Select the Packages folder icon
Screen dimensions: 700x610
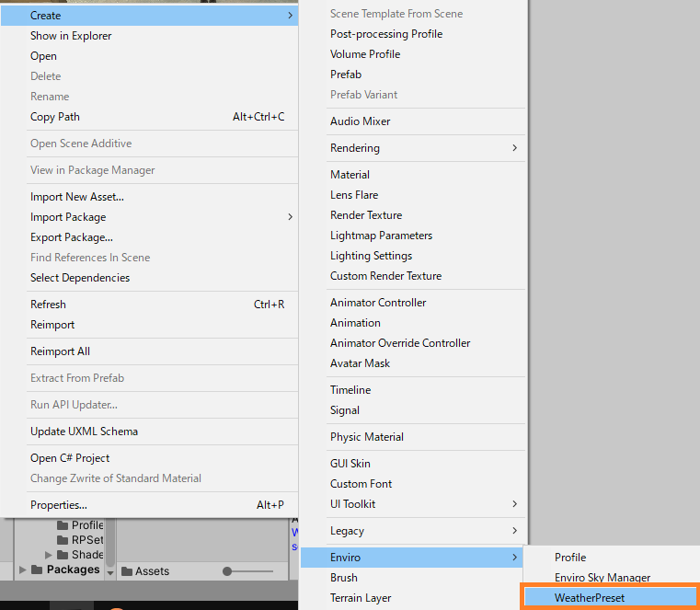37,570
